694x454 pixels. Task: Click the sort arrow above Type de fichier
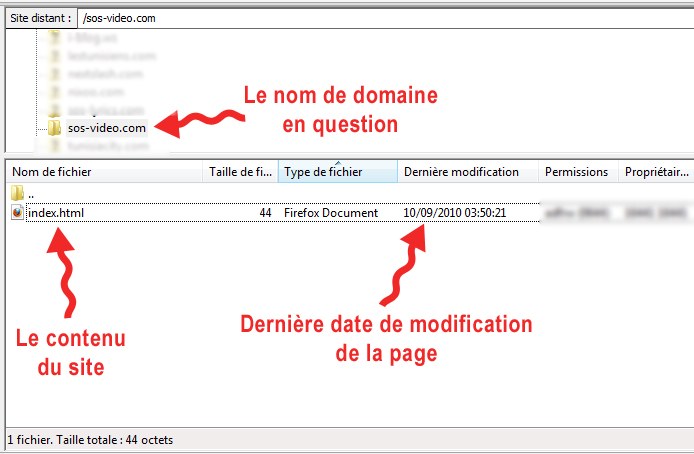[x=337, y=162]
